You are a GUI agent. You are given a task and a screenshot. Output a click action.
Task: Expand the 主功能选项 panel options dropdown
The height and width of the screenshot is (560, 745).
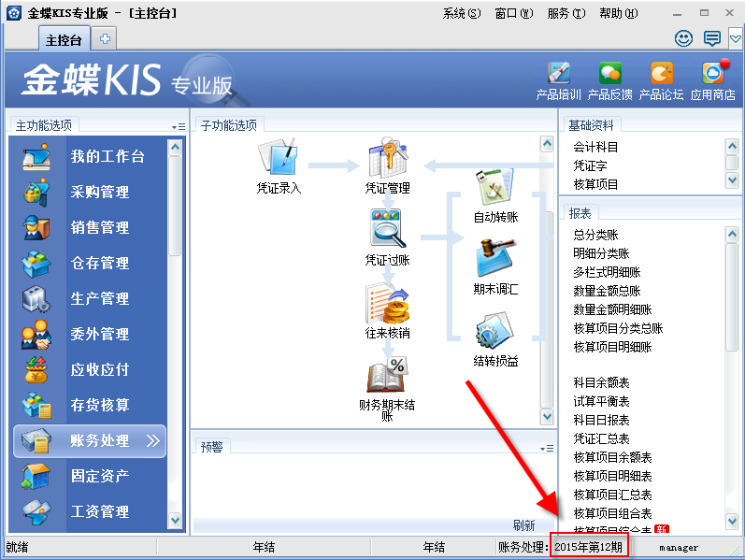[178, 126]
